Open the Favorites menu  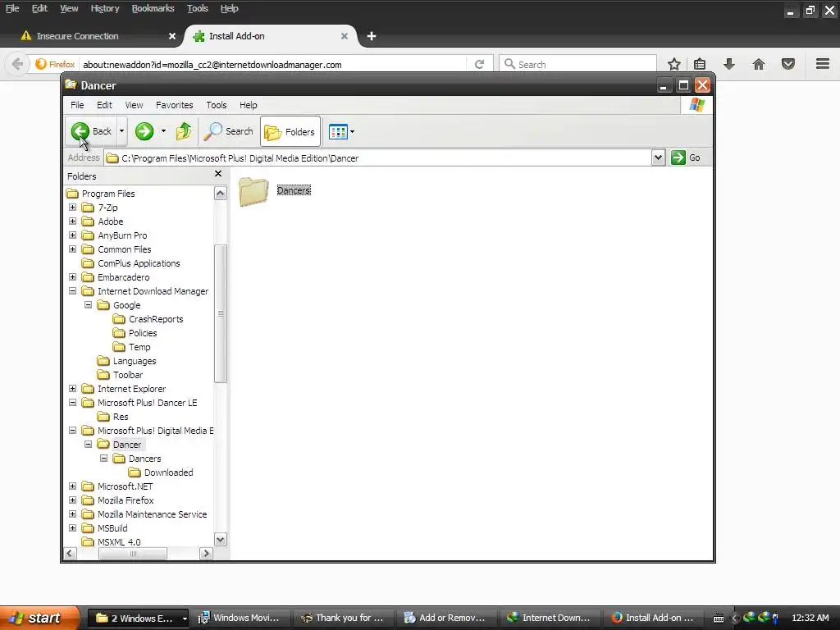pos(174,105)
